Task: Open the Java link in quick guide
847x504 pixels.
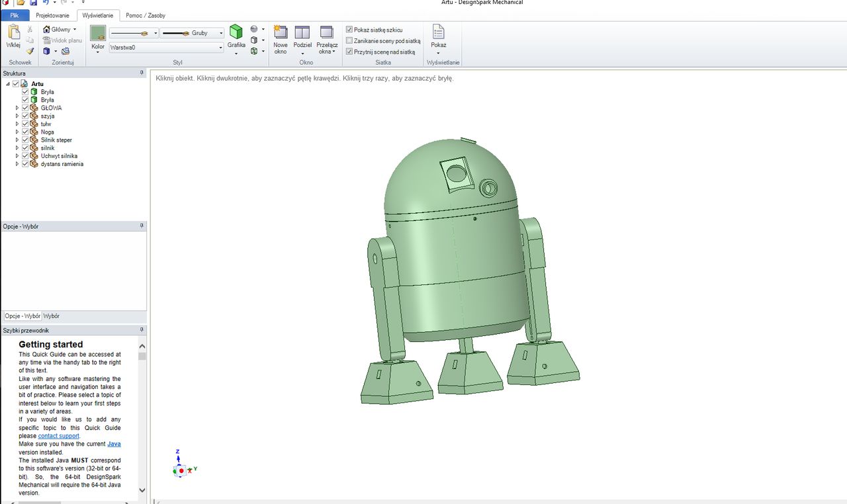Action: pos(114,444)
